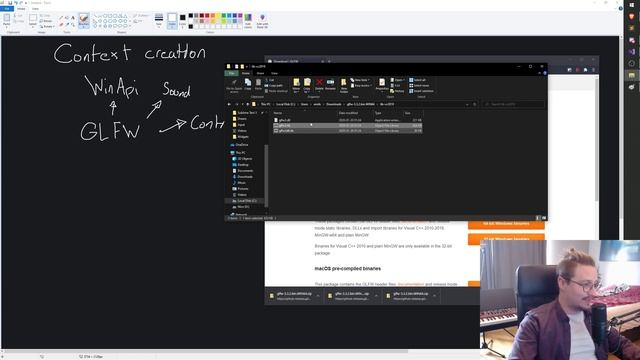
Task: Click Resize in Paint Image group
Action: (47, 21)
